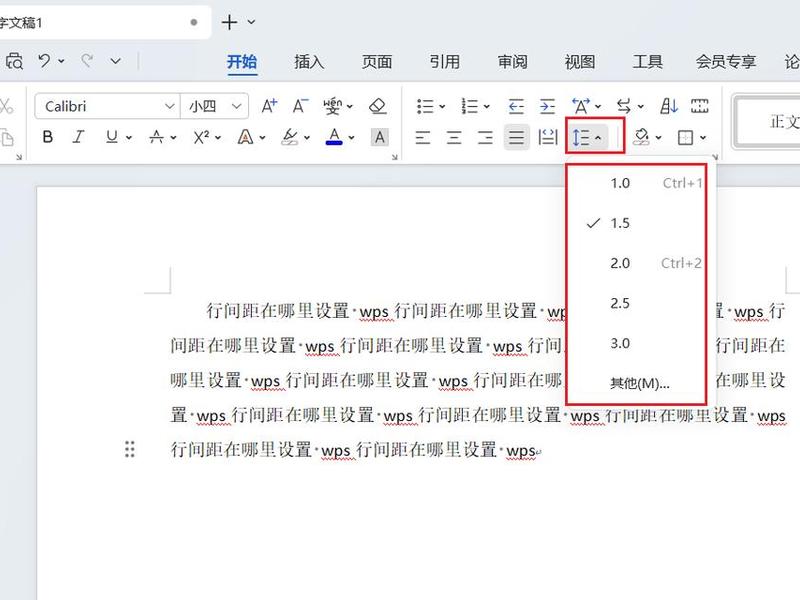Screen dimensions: 800x600
Task: Expand font color dropdown arrow
Action: pos(352,137)
